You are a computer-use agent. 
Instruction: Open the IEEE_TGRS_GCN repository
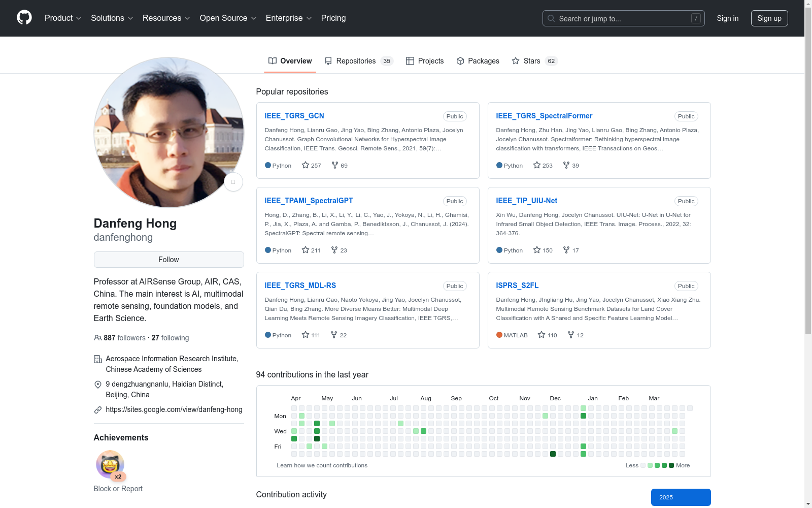coord(294,116)
